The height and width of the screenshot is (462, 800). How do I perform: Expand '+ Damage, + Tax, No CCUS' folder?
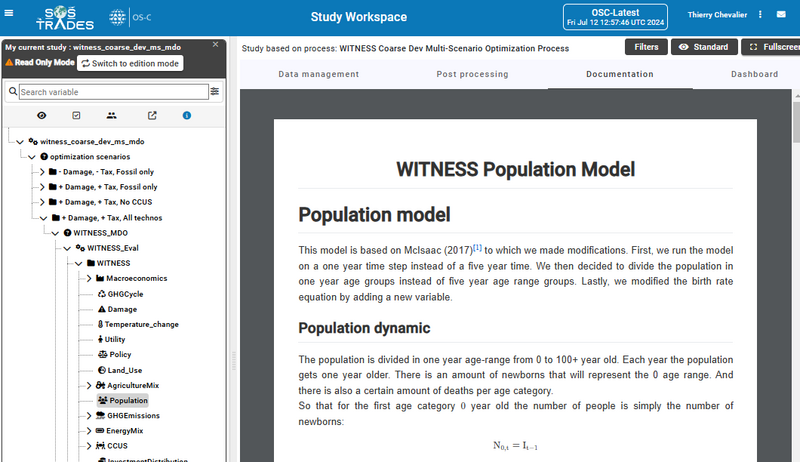[x=42, y=202]
